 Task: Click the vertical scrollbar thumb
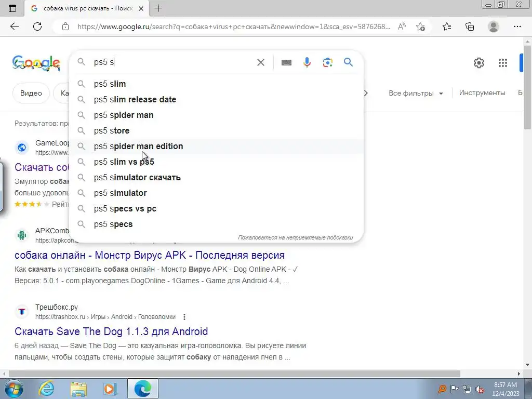528,87
